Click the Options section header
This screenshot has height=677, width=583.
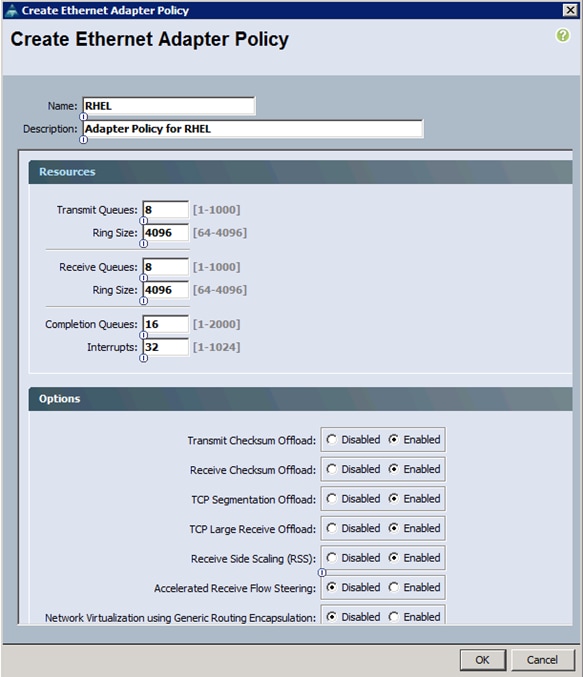click(301, 399)
